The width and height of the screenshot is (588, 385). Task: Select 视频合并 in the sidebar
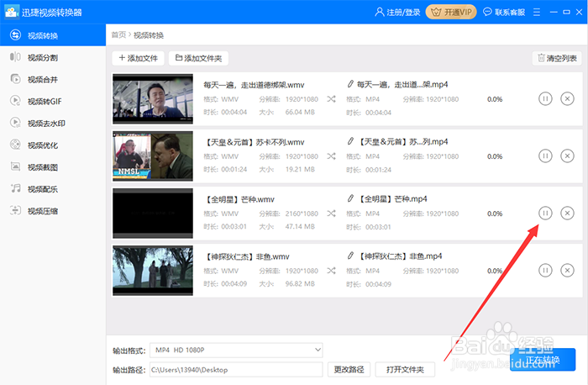point(52,79)
